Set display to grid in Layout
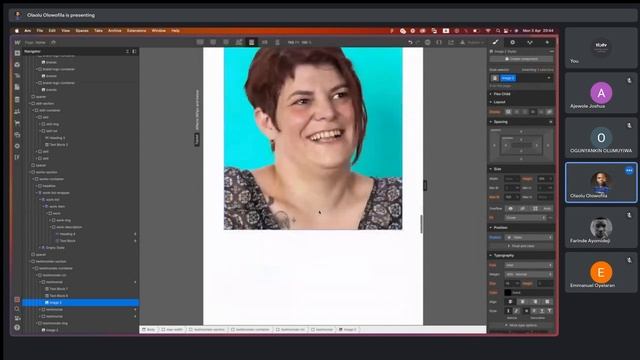This screenshot has width=640, height=360. point(525,112)
